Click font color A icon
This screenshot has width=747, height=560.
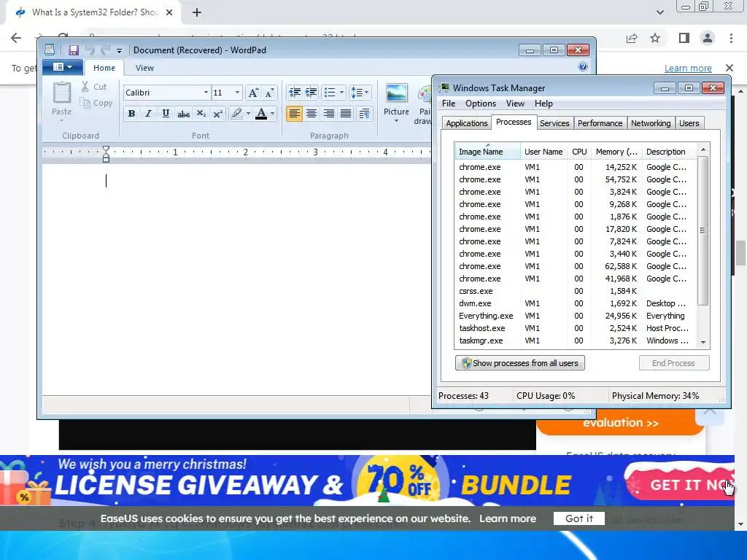pos(261,113)
